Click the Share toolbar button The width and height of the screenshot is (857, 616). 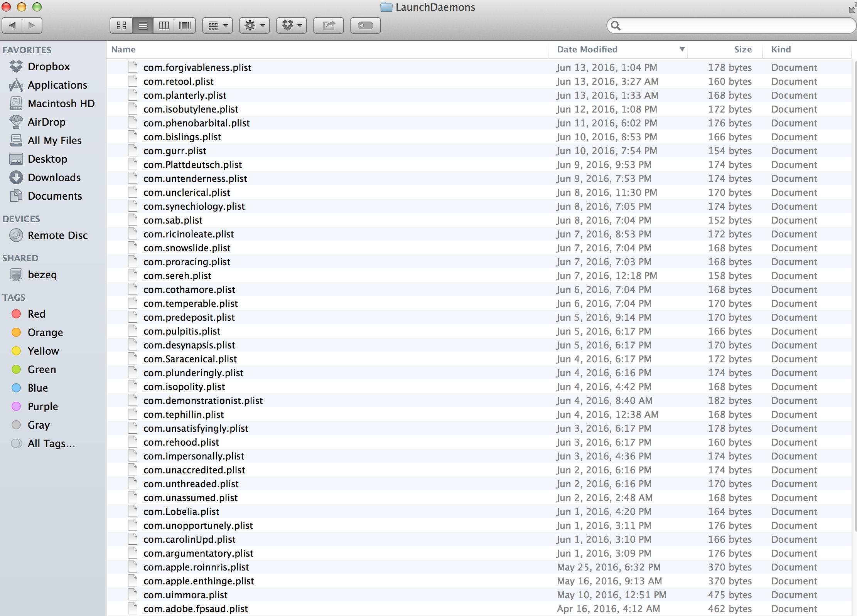click(x=329, y=25)
